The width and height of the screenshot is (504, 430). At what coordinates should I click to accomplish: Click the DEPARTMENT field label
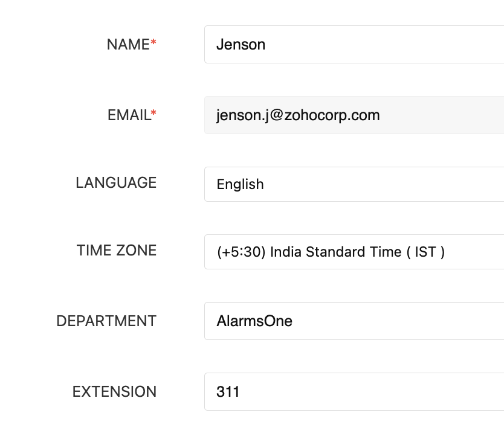106,321
